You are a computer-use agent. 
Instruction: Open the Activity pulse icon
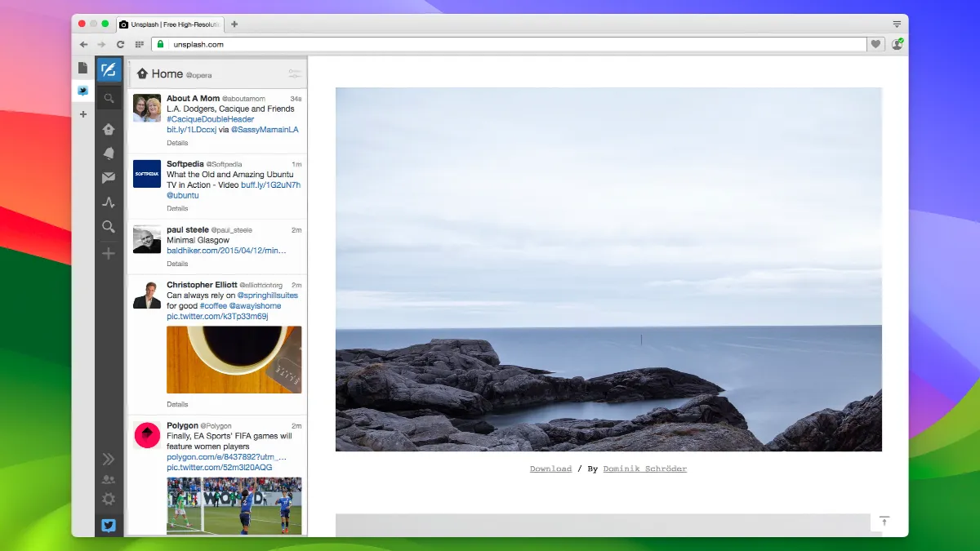click(x=109, y=202)
